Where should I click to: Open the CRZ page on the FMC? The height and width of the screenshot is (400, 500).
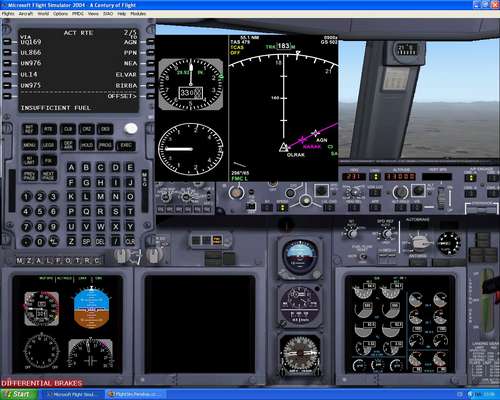coord(86,129)
